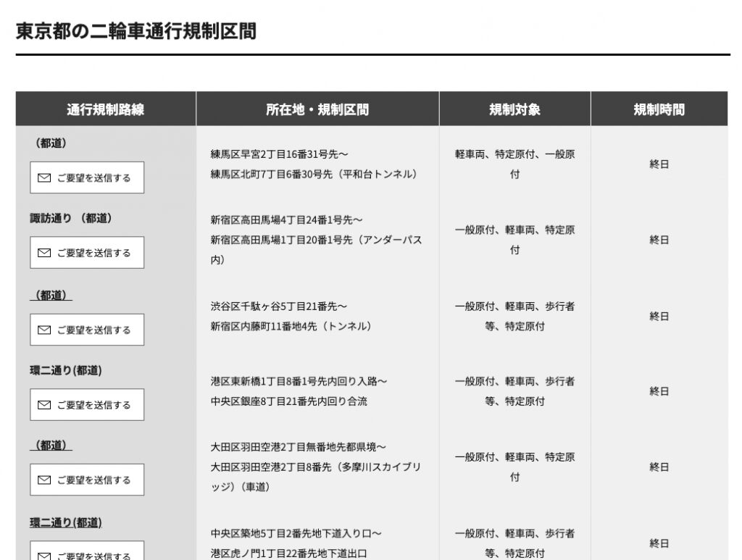Click the 所在地・規制区間 column header
This screenshot has height=560, width=742.
tap(317, 109)
